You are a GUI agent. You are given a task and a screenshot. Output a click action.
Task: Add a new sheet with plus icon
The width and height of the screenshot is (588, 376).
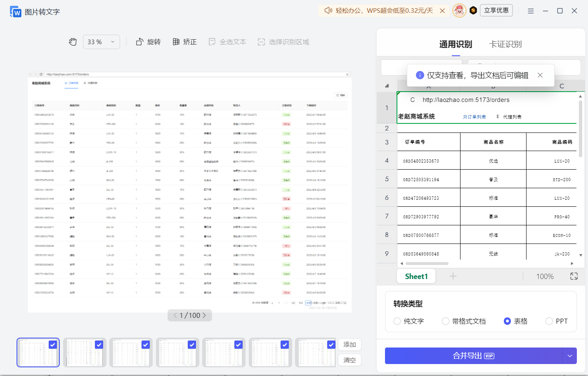click(453, 276)
